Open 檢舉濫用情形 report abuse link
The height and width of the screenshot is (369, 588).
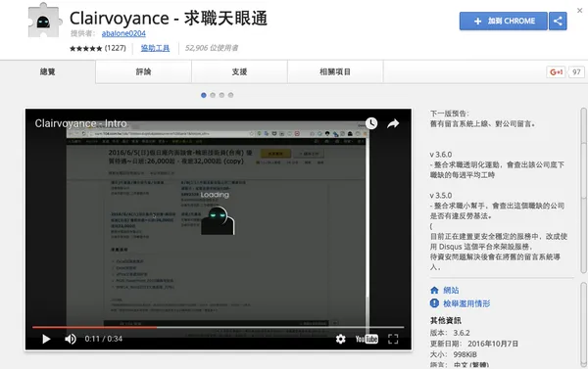[466, 303]
